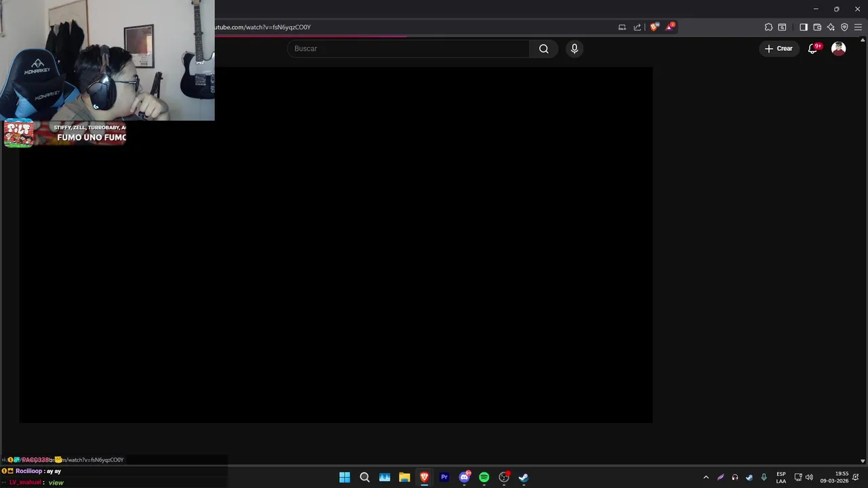Click the Steam icon in system tray
The image size is (868, 488).
749,477
